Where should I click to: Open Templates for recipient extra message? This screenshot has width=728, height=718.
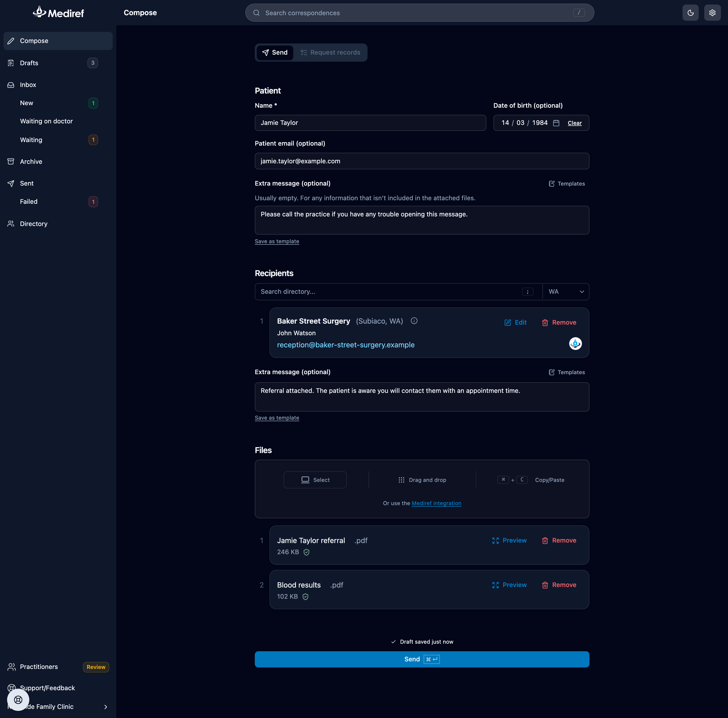[567, 372]
